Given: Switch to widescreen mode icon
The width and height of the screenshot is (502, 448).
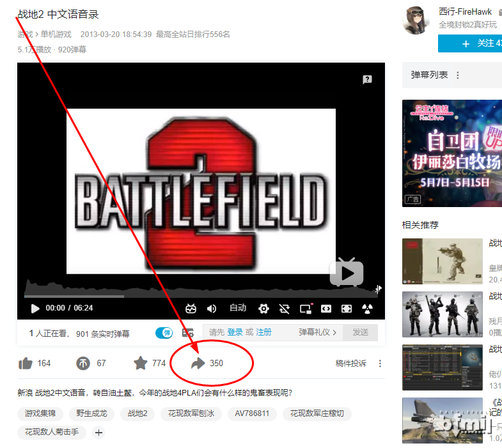Looking at the screenshot, I should tap(326, 309).
